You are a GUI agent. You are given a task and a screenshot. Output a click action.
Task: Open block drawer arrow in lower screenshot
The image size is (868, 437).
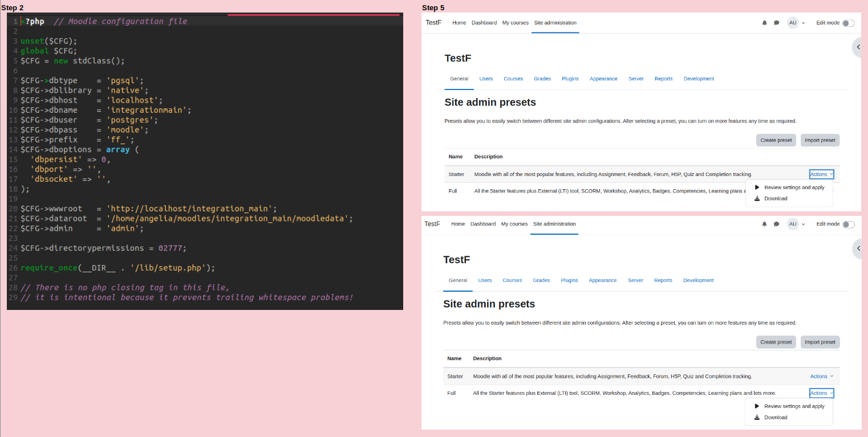(x=858, y=248)
